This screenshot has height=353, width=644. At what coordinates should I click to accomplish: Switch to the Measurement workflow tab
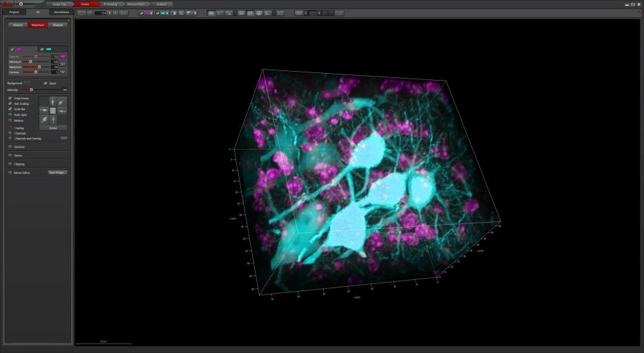[136, 4]
